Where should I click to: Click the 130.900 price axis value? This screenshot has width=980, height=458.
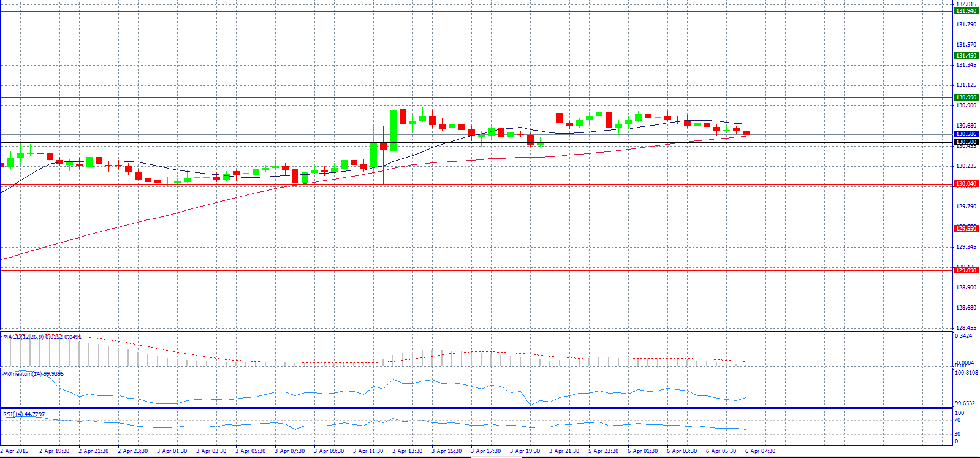[967, 105]
